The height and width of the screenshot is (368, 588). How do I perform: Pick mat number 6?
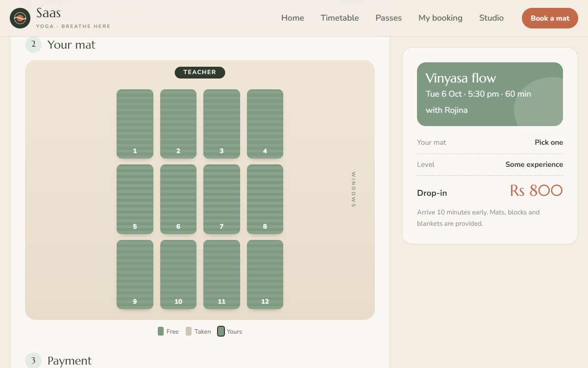(x=178, y=199)
